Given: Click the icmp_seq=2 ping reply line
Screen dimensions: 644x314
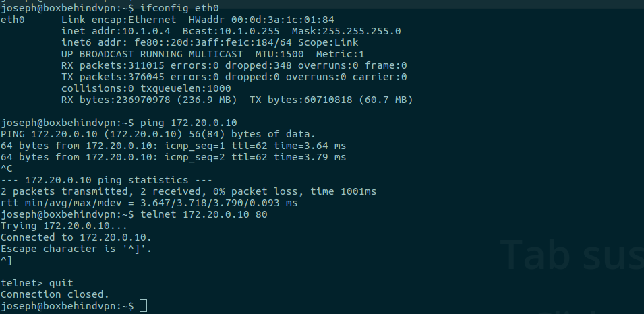Looking at the screenshot, I should (173, 157).
